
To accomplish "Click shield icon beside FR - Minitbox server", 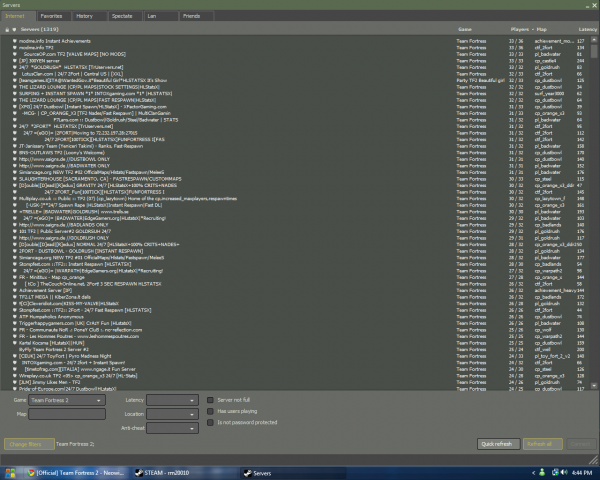I will (x=15, y=277).
